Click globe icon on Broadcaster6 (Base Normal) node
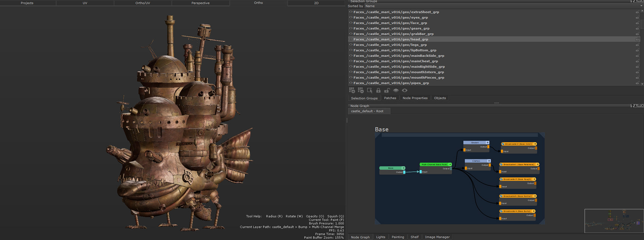644x240 pixels. tap(501, 196)
